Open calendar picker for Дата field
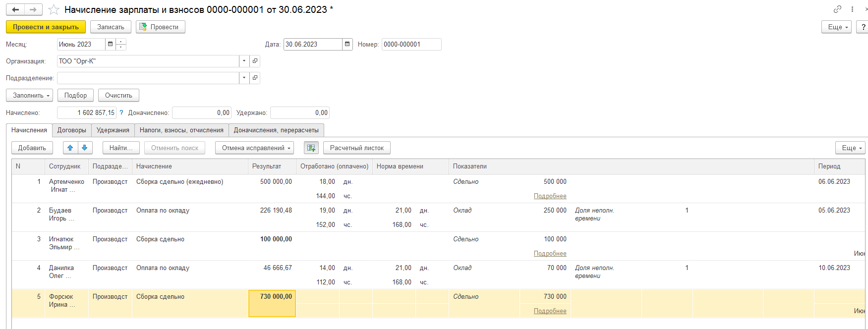 347,44
